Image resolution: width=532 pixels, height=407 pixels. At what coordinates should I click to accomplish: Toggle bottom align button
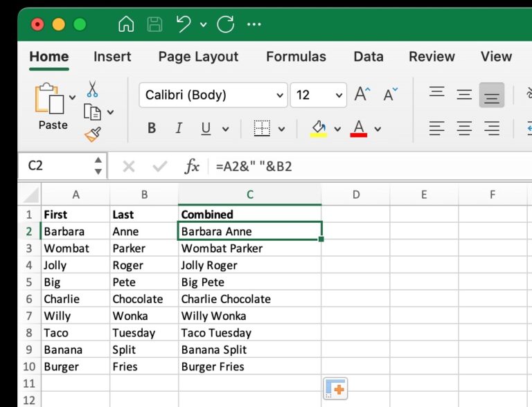(x=492, y=95)
